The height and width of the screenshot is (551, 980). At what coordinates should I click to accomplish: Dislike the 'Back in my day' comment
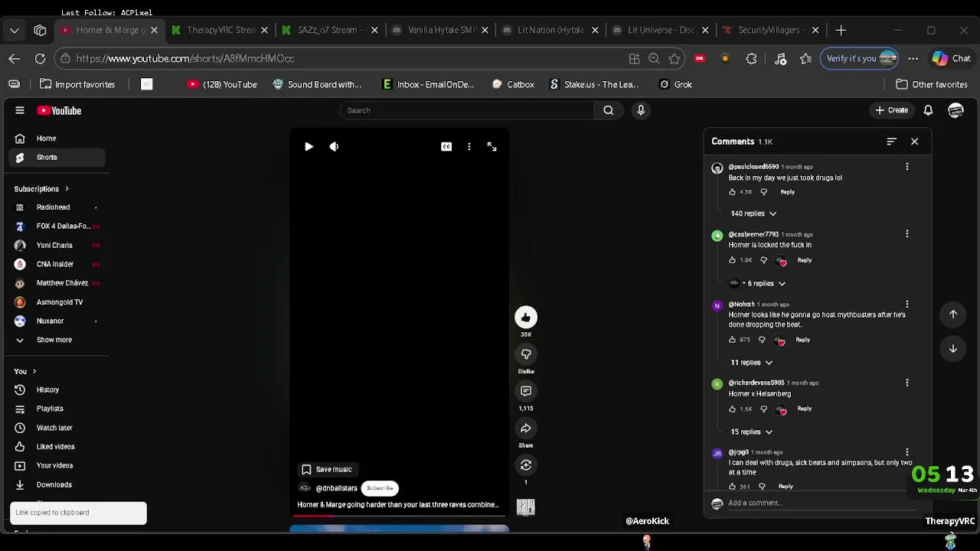click(763, 192)
